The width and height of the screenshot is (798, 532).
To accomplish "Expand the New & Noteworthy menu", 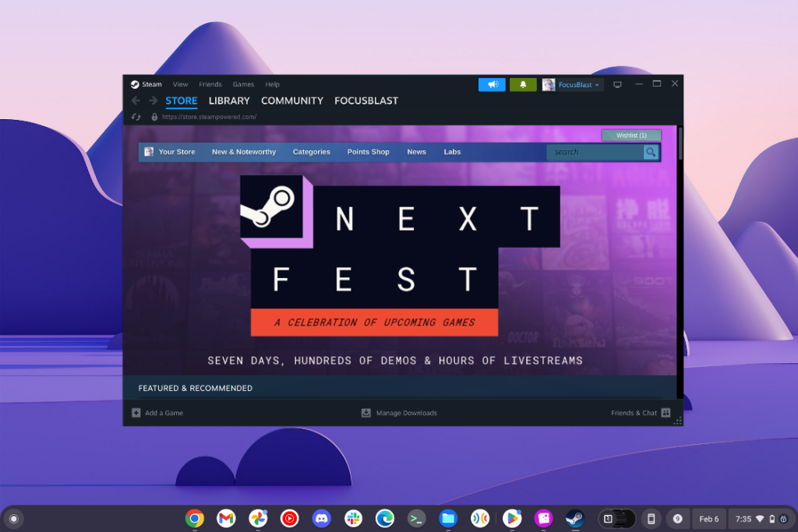I will click(x=244, y=152).
